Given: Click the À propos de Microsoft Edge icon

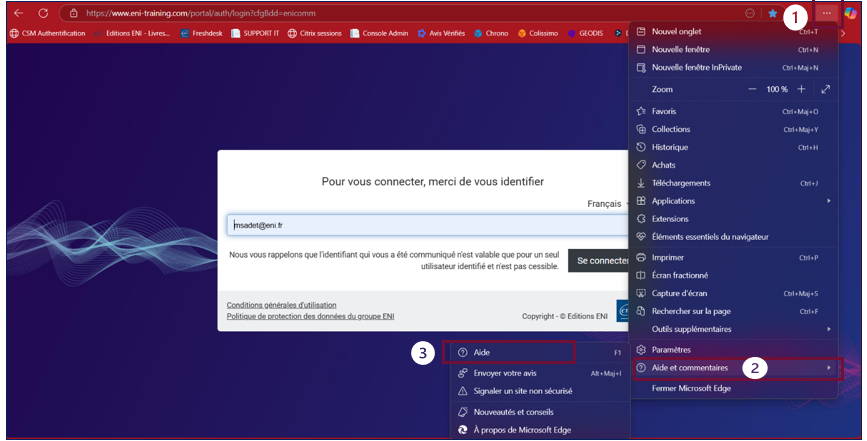Looking at the screenshot, I should coord(463,430).
